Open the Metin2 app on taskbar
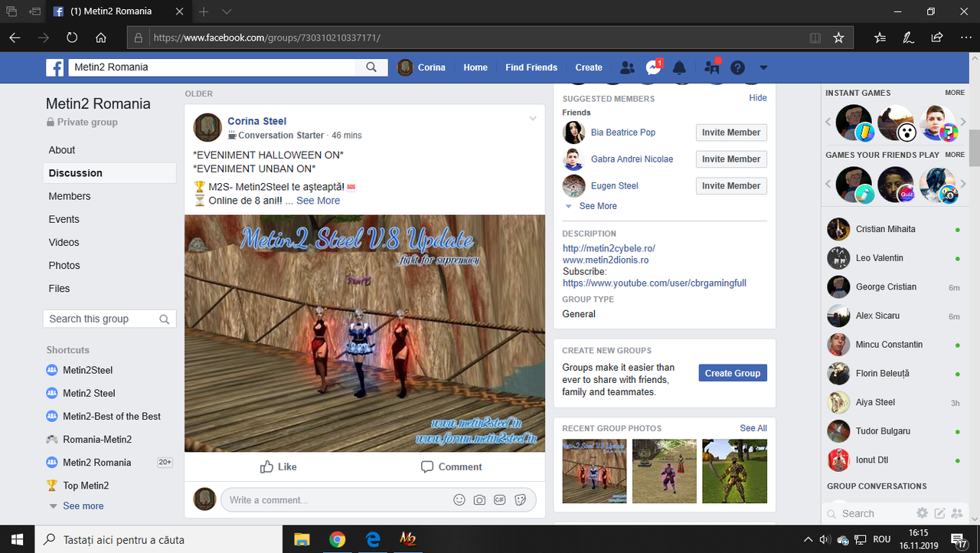The image size is (980, 553). click(x=407, y=540)
